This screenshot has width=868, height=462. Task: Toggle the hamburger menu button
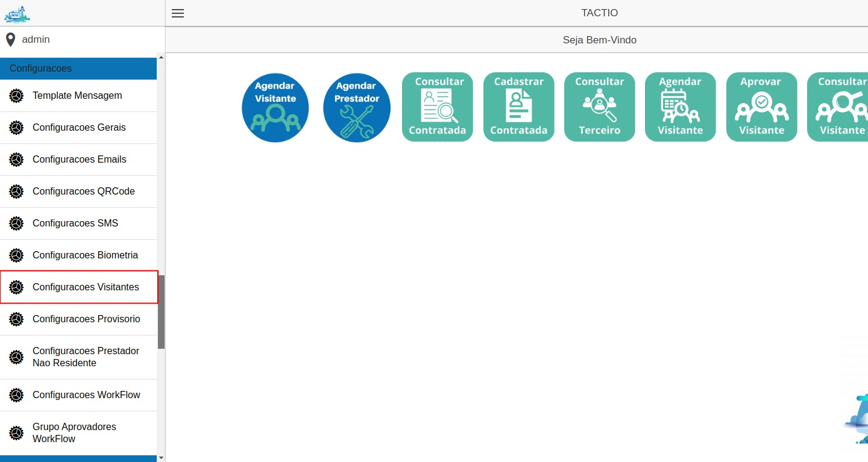click(178, 13)
